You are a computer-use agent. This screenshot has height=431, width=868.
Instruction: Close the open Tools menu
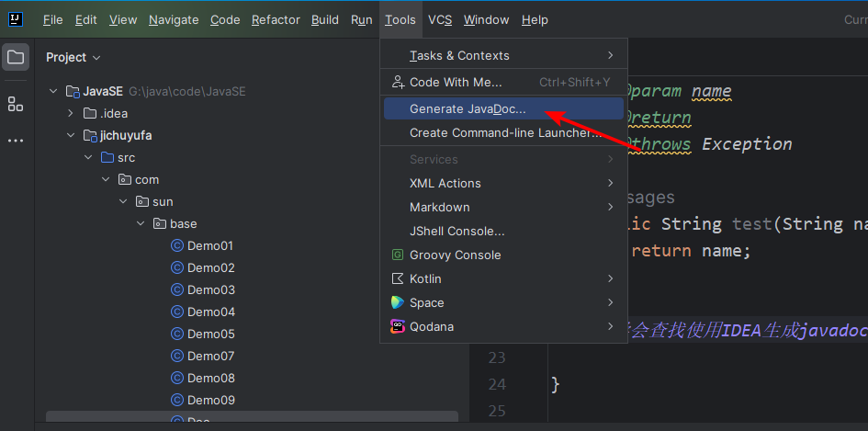400,20
